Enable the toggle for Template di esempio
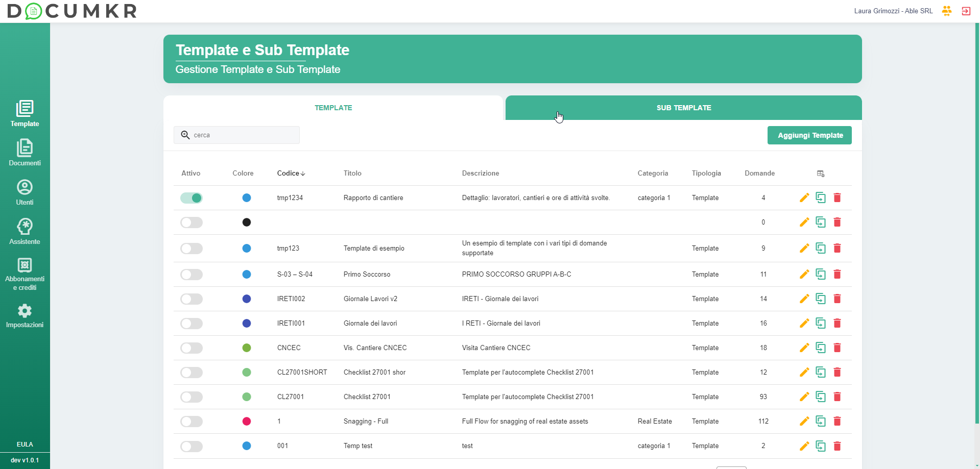 pos(192,249)
